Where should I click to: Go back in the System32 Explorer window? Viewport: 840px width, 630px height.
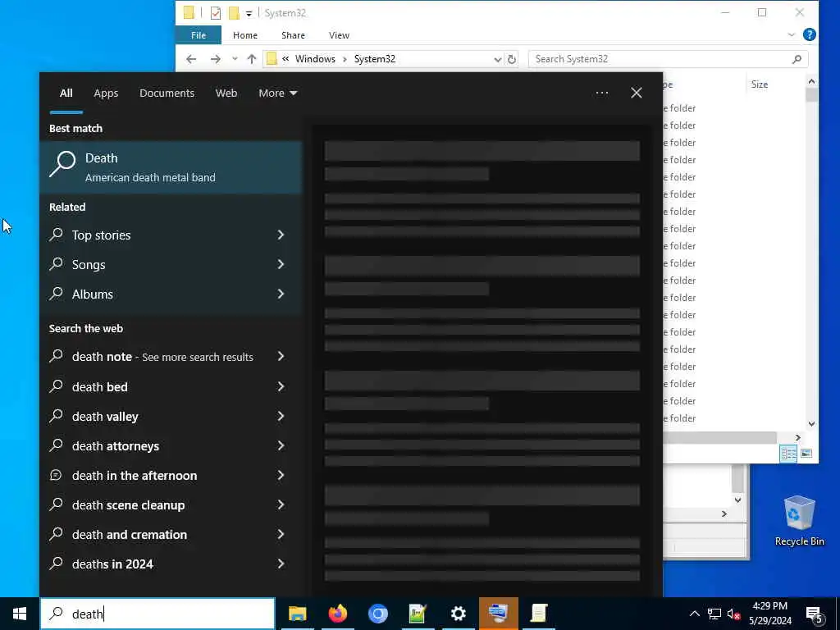(191, 59)
